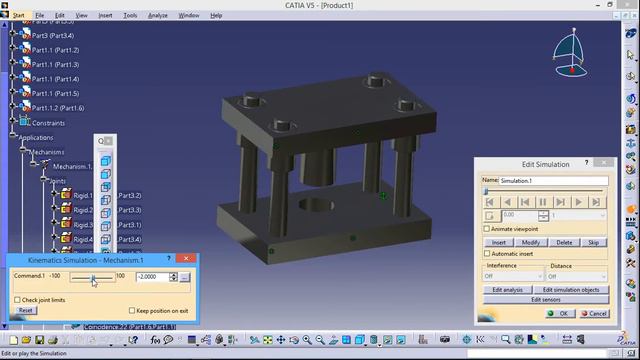
Task: Open the Start menu
Action: click(x=19, y=16)
